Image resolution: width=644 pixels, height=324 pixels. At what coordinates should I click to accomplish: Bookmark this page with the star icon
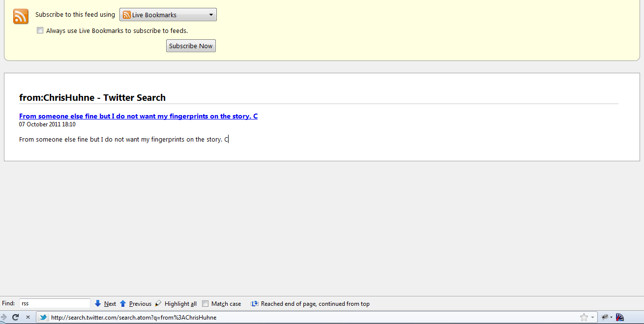pos(584,317)
